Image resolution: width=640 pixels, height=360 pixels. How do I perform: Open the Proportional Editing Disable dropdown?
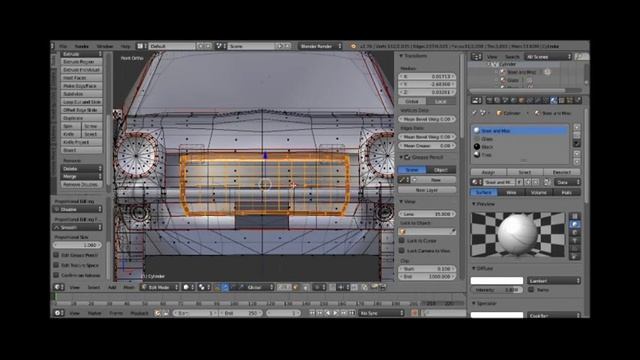[x=77, y=209]
